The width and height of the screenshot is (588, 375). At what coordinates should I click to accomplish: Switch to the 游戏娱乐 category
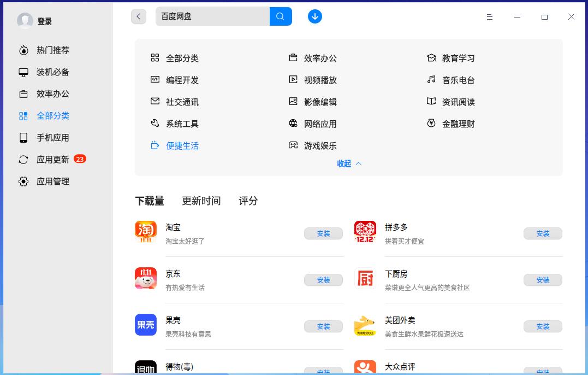tap(320, 145)
